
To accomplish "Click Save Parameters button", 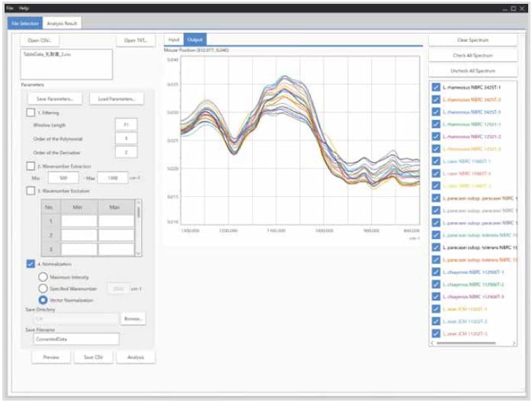I will pyautogui.click(x=55, y=98).
